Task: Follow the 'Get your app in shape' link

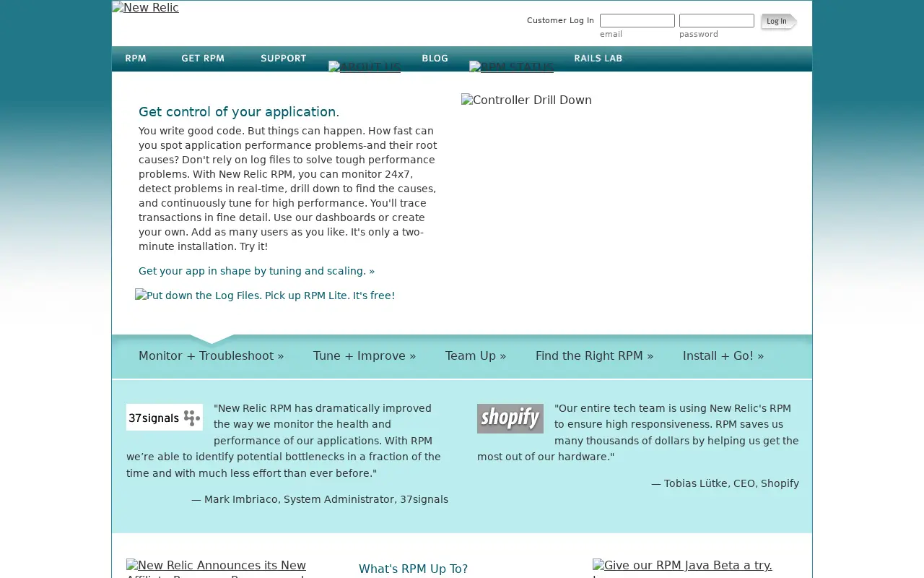Action: [256, 271]
